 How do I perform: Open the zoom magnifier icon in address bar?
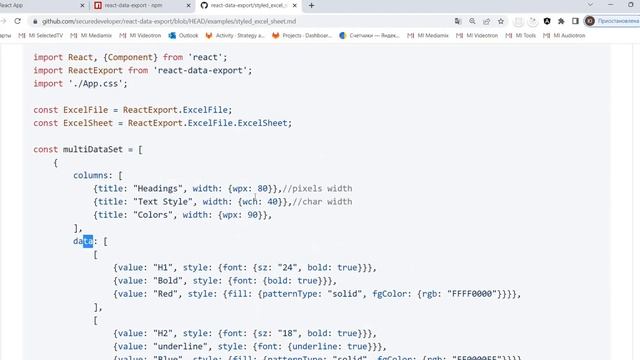coord(472,21)
